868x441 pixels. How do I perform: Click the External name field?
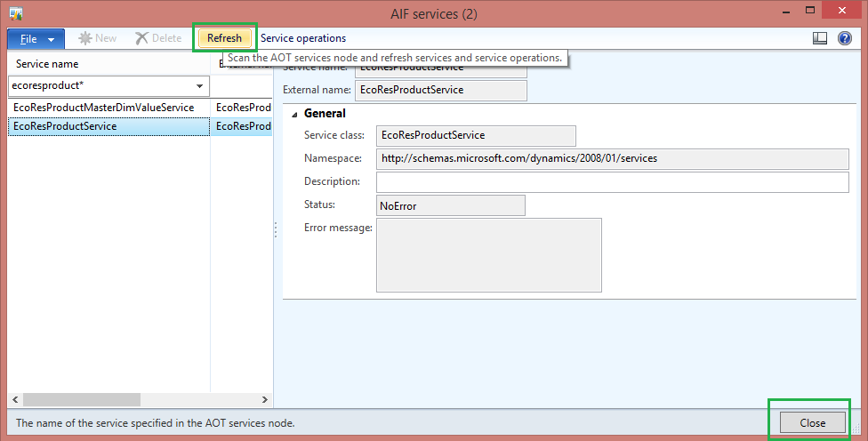[440, 90]
